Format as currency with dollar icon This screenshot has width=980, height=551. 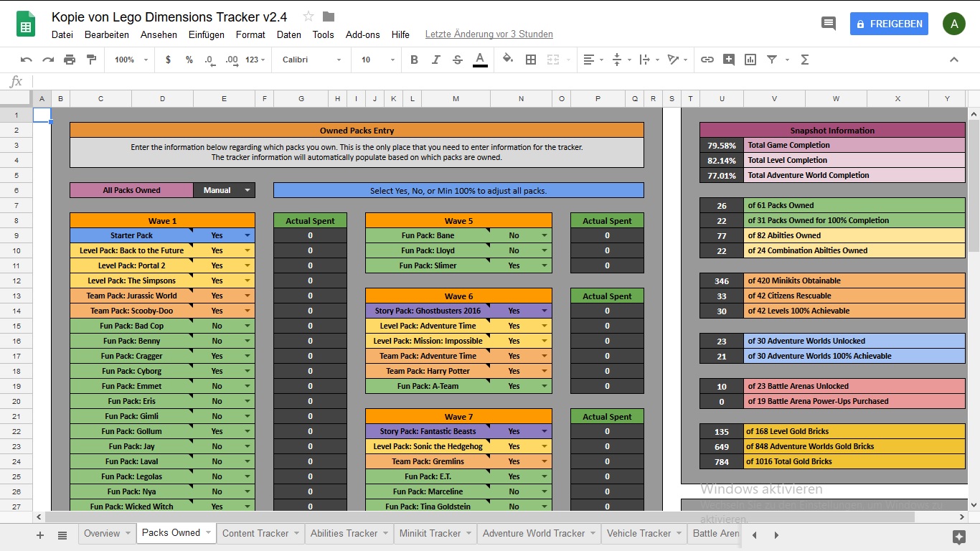168,60
